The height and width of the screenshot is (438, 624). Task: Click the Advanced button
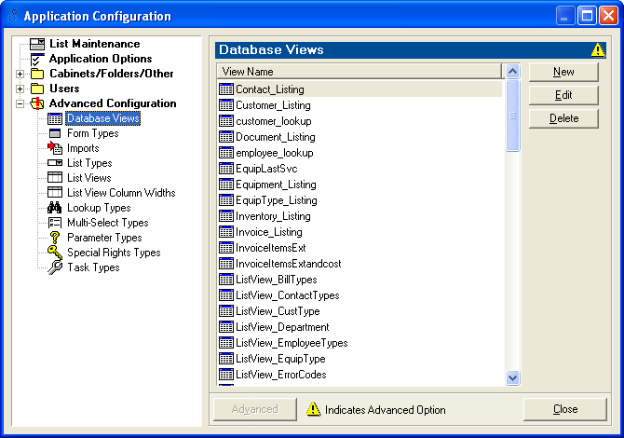[x=255, y=409]
